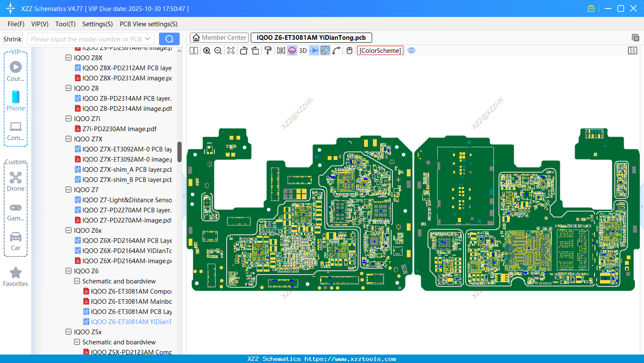Open IQOO Z7X-shim_A PCB layer file

[x=123, y=169]
